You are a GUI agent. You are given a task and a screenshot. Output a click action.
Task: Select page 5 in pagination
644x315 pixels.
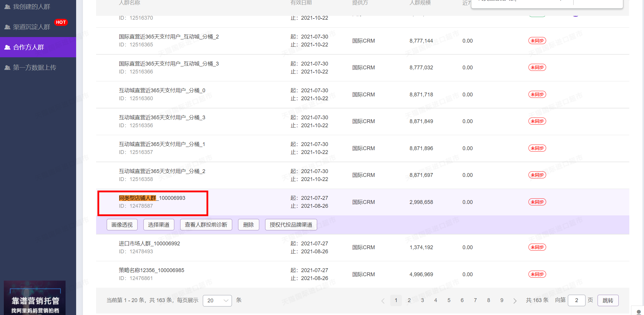point(449,300)
